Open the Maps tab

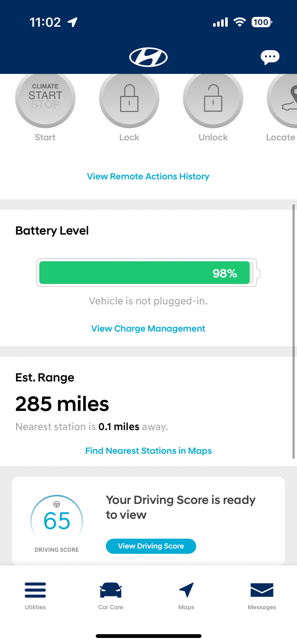click(186, 595)
